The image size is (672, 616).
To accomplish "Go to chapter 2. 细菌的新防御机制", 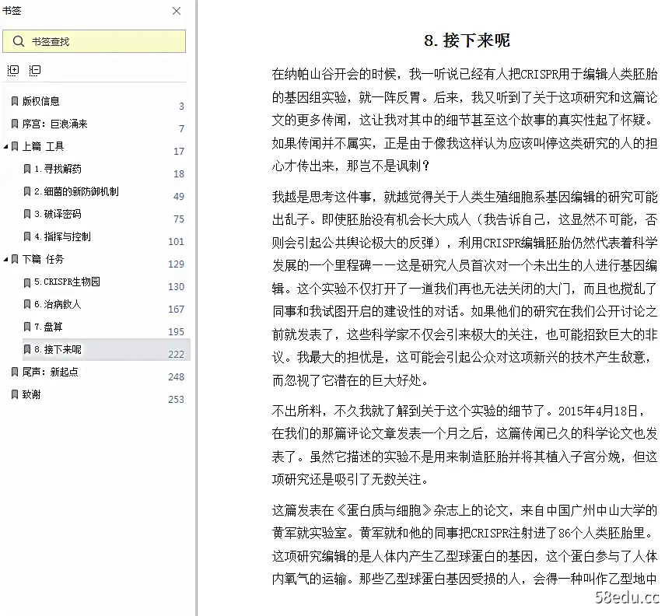I will [76, 191].
